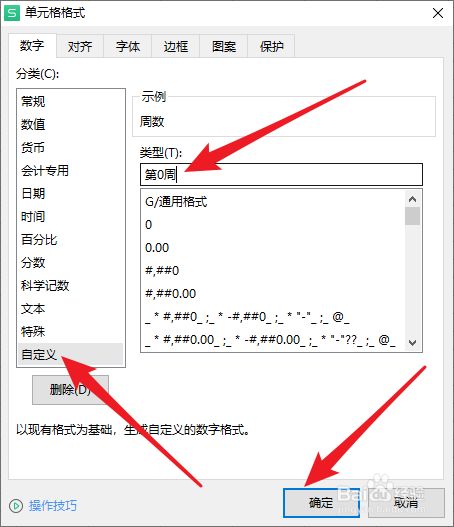Switch to the 边框 tab
The width and height of the screenshot is (454, 527).
[x=175, y=46]
